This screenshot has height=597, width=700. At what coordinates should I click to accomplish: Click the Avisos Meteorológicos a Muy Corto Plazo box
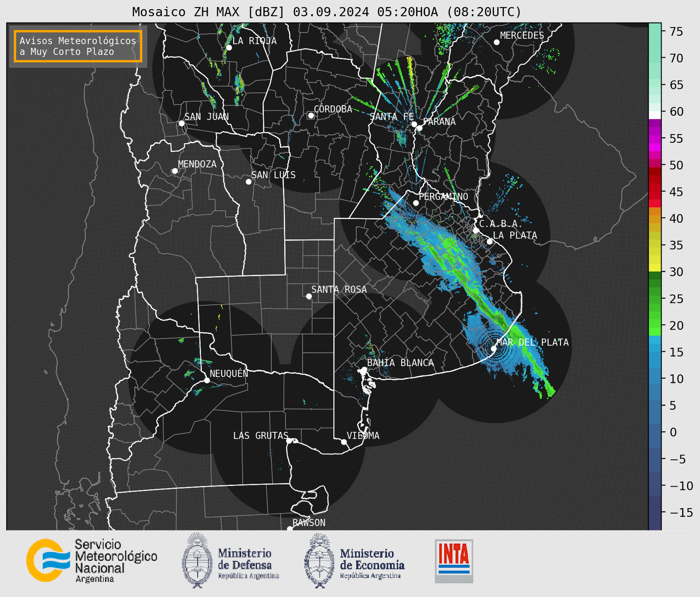(78, 46)
